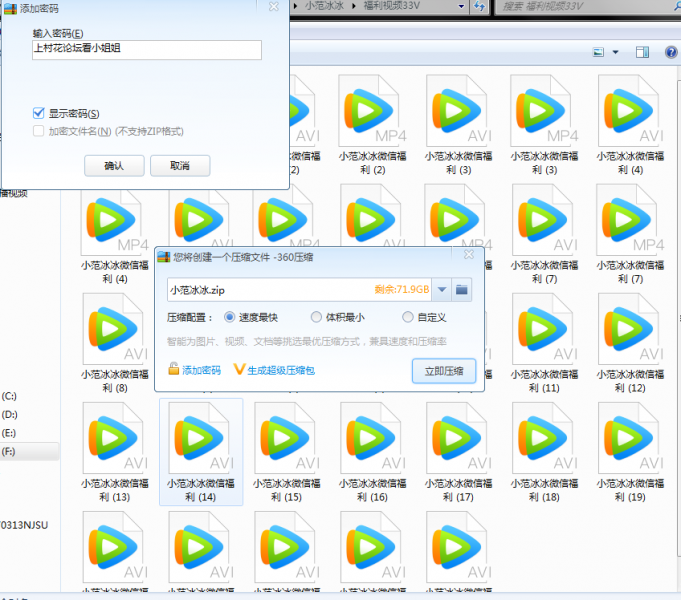Close the 360压缩 create archive dialog

[x=469, y=255]
